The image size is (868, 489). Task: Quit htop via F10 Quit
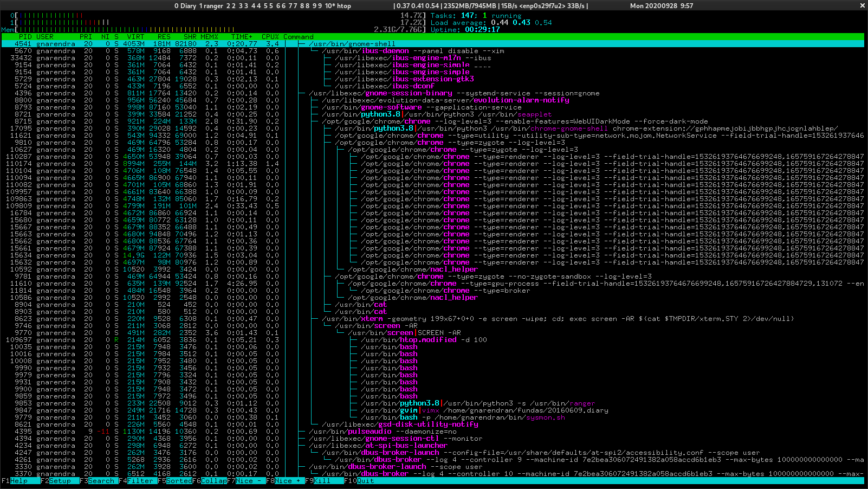pyautogui.click(x=359, y=481)
